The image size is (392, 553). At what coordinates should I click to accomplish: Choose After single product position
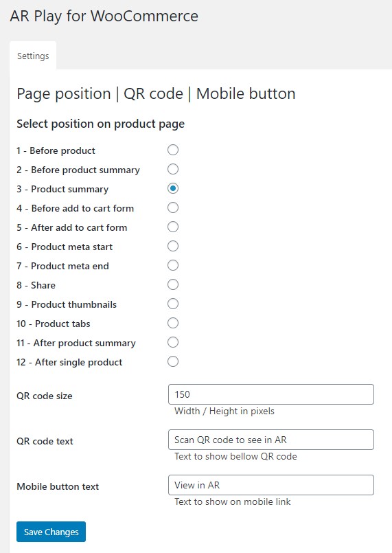coord(173,361)
